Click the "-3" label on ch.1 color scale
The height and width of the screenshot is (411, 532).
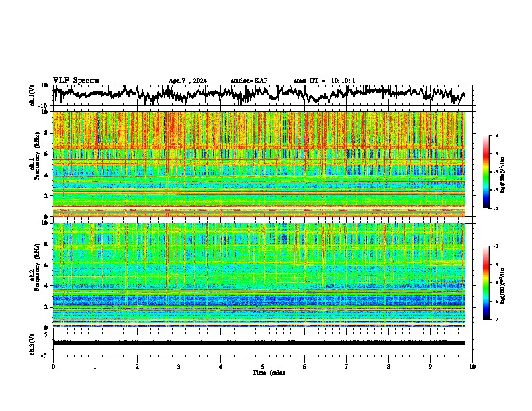[x=496, y=135]
